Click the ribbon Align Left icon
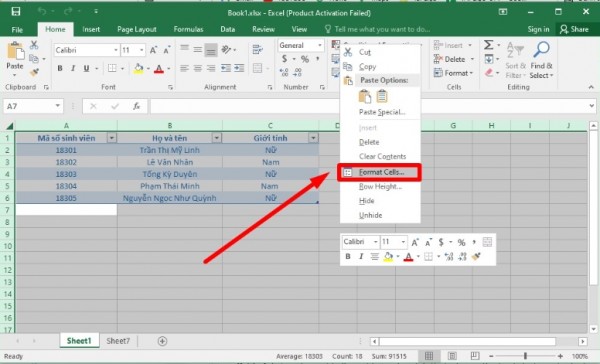This screenshot has height=364, width=600. coord(184,68)
